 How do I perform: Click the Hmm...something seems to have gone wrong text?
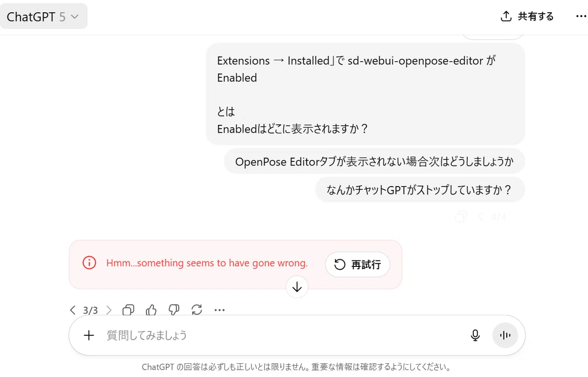(x=207, y=263)
